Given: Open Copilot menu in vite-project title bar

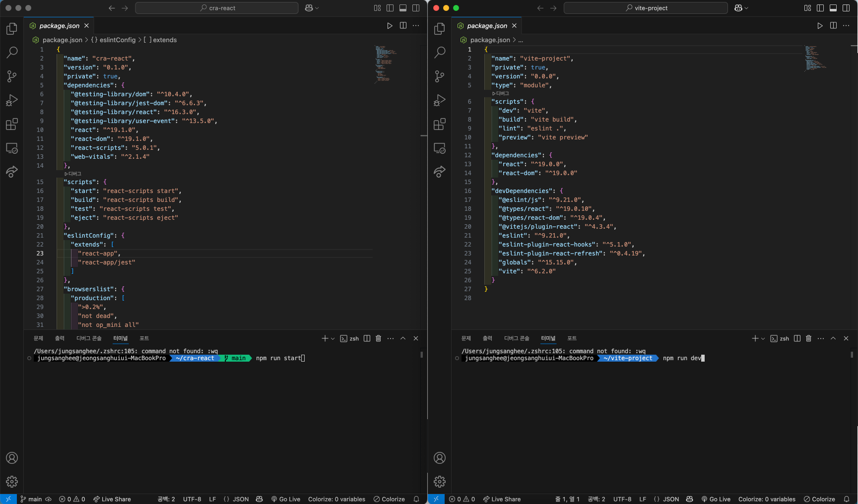Looking at the screenshot, I should pyautogui.click(x=741, y=8).
